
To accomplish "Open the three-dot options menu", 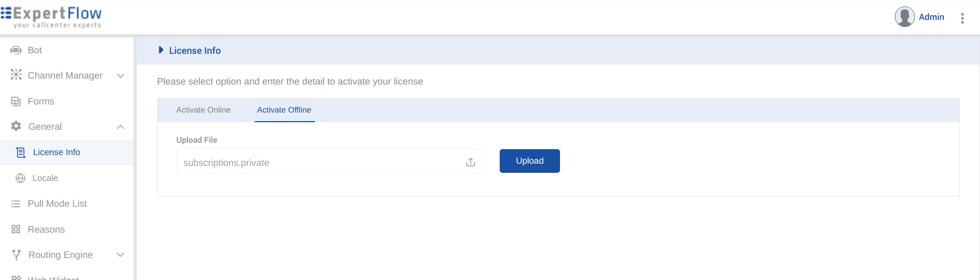I will click(x=962, y=18).
